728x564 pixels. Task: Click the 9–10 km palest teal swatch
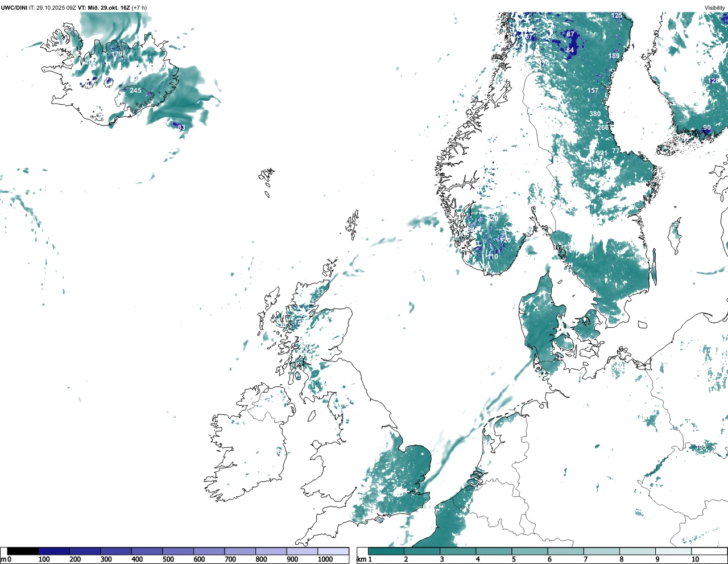pyautogui.click(x=673, y=551)
